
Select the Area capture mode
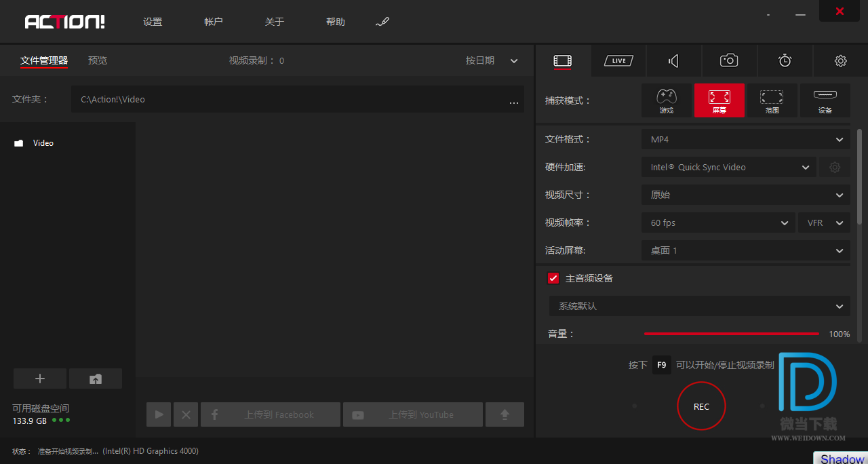click(x=772, y=100)
